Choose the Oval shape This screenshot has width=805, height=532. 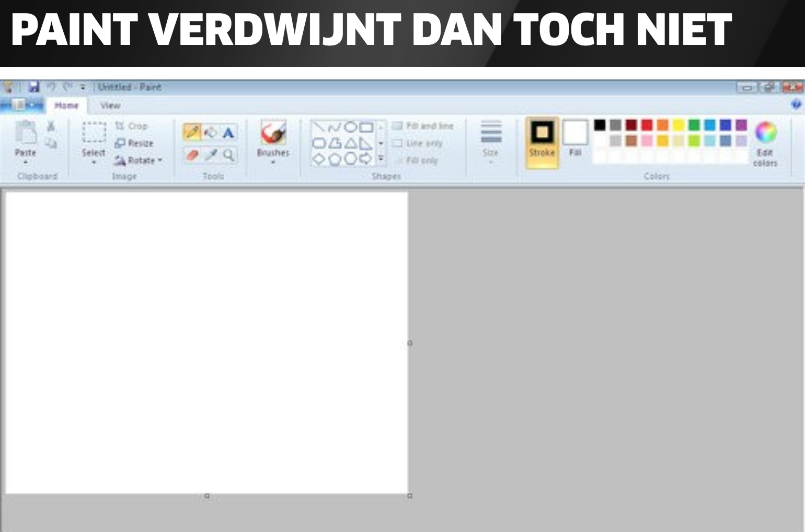pyautogui.click(x=350, y=126)
